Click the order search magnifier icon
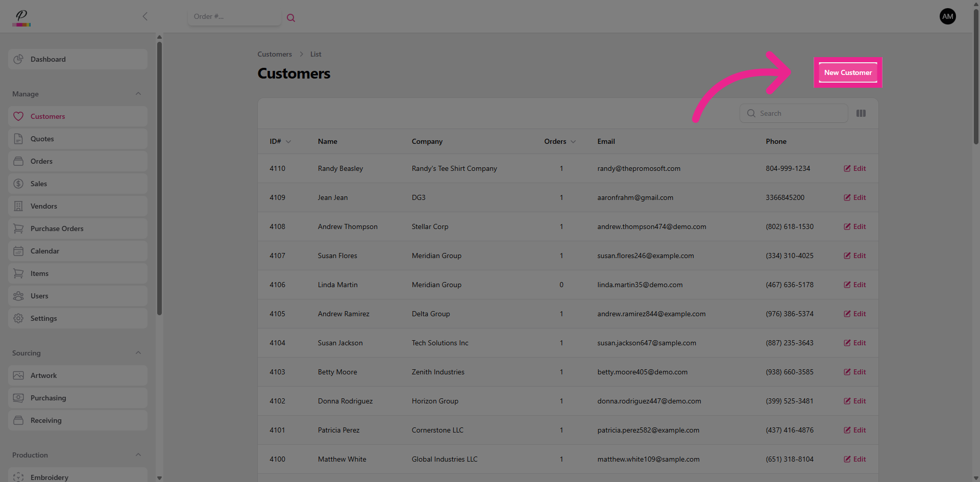This screenshot has height=482, width=980. [291, 18]
